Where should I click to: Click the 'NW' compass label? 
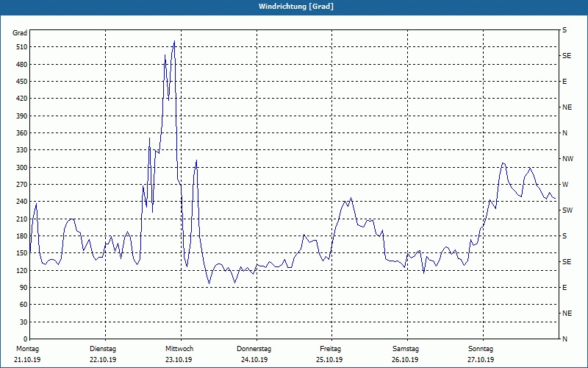pyautogui.click(x=567, y=159)
